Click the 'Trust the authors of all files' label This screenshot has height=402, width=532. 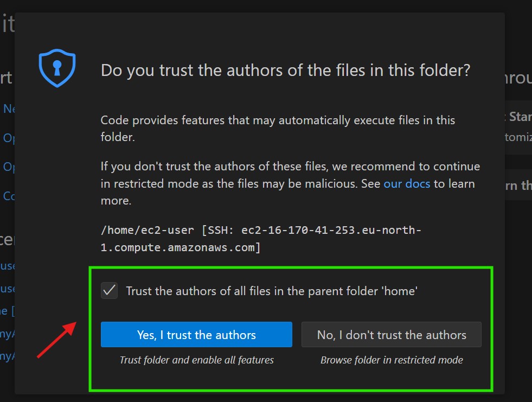271,291
